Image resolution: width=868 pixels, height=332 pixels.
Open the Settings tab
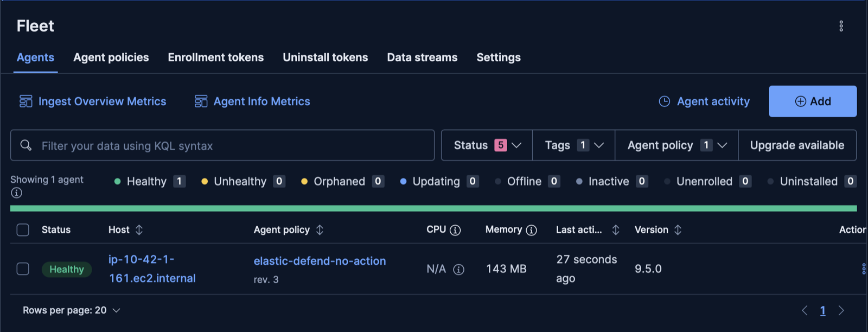pyautogui.click(x=499, y=58)
